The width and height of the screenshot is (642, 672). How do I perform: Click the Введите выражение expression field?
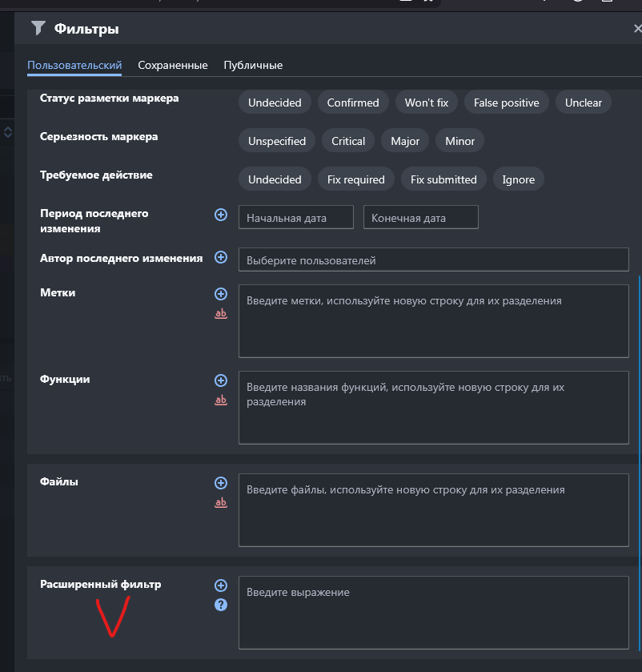point(433,613)
